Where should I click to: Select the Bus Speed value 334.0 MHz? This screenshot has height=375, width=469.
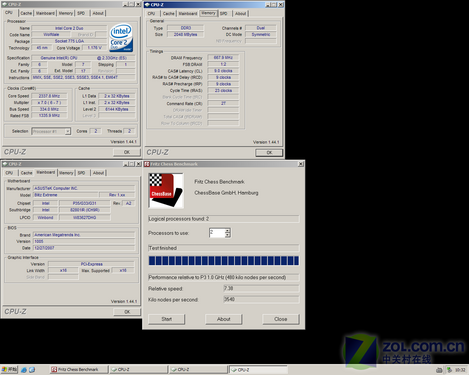[x=49, y=109]
